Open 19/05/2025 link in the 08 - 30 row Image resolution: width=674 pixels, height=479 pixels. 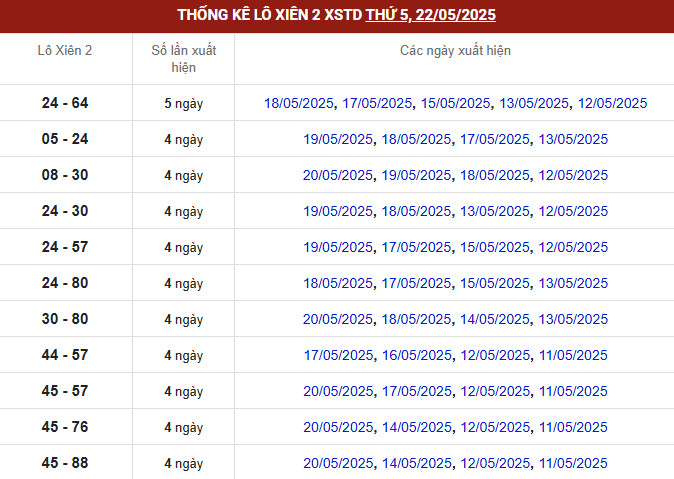416,175
